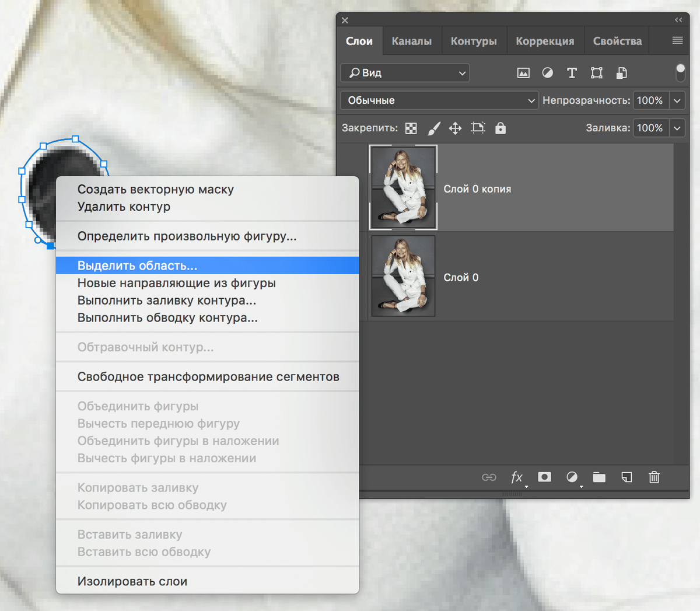700x611 pixels.
Task: Expand the Непрозрачность opacity dropdown arrow
Action: point(677,100)
